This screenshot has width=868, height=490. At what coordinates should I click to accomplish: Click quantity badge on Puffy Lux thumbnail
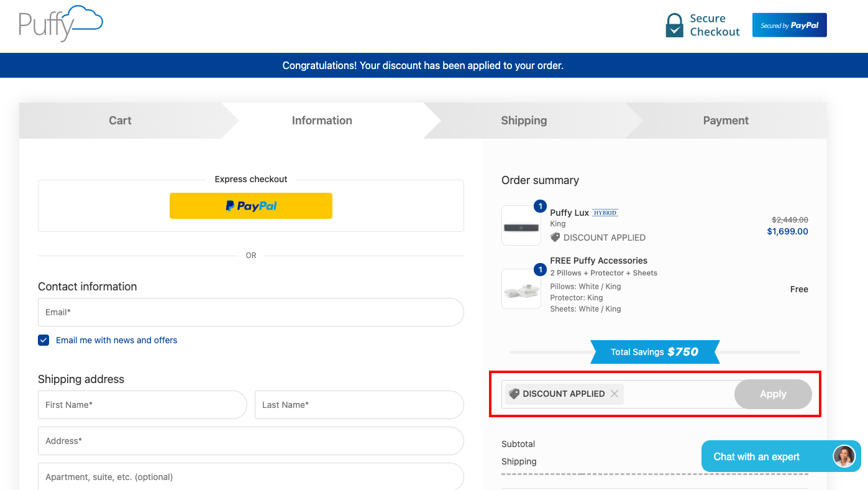pyautogui.click(x=540, y=206)
